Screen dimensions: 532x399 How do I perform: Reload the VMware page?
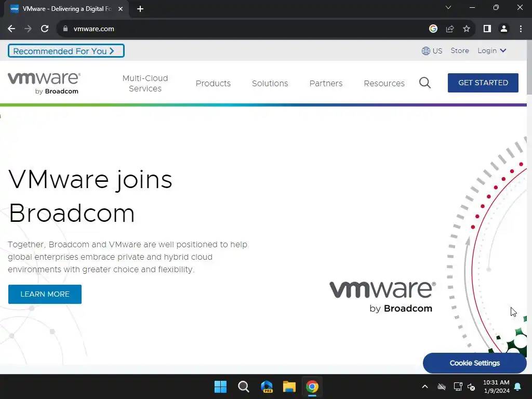(x=45, y=29)
